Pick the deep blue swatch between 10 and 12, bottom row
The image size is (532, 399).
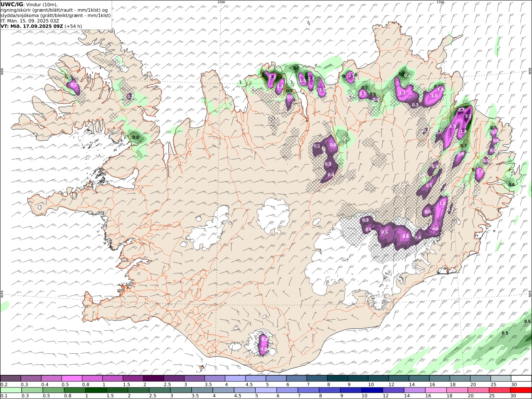click(372, 390)
